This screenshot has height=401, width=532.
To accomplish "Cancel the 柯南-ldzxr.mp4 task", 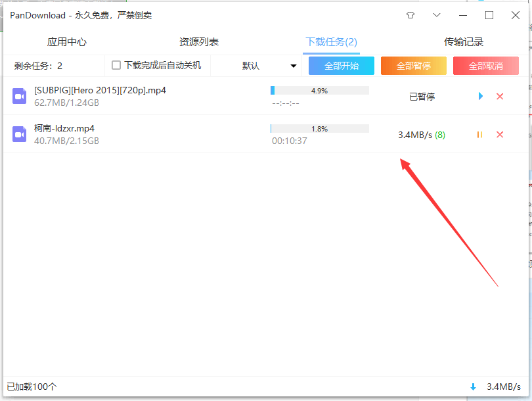I will 500,135.
